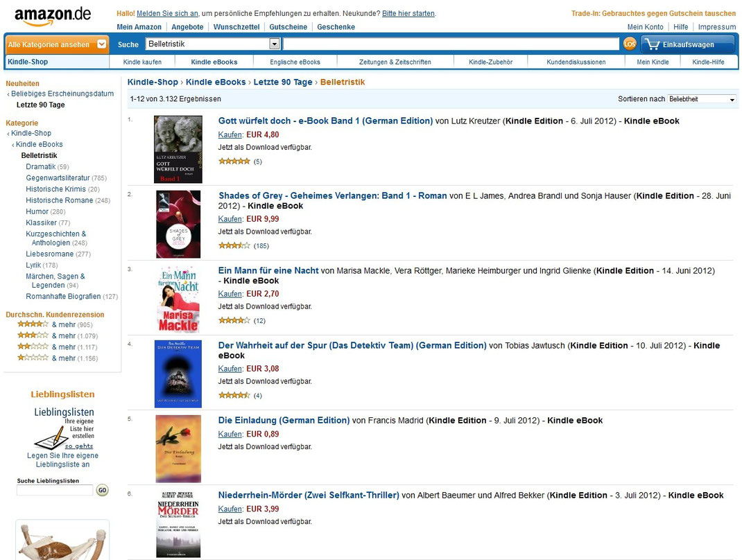This screenshot has width=742, height=560.
Task: Open the Mein Kindle tab
Action: pyautogui.click(x=653, y=62)
